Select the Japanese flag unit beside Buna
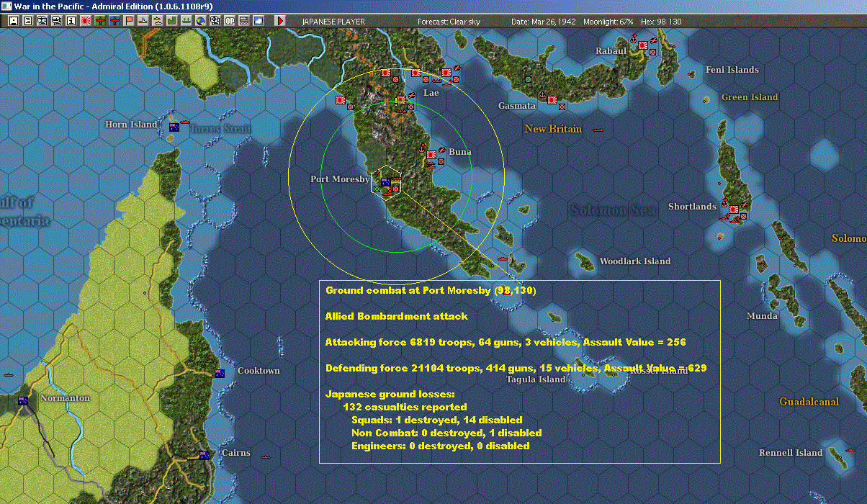867x504 pixels. [x=431, y=154]
